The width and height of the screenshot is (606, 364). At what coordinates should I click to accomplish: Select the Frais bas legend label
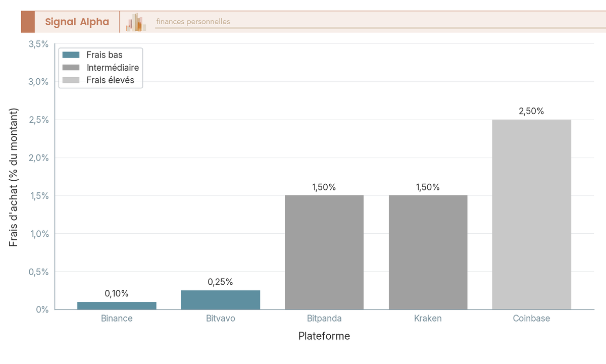[x=105, y=55]
